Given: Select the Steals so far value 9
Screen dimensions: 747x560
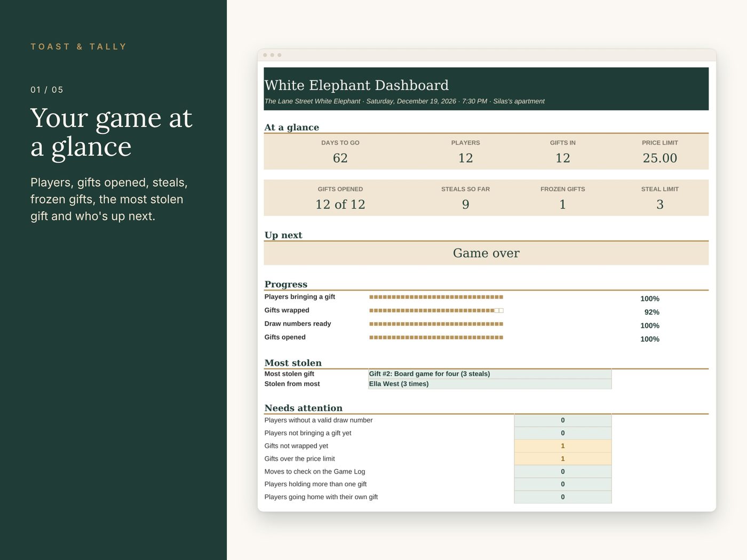Looking at the screenshot, I should [465, 204].
